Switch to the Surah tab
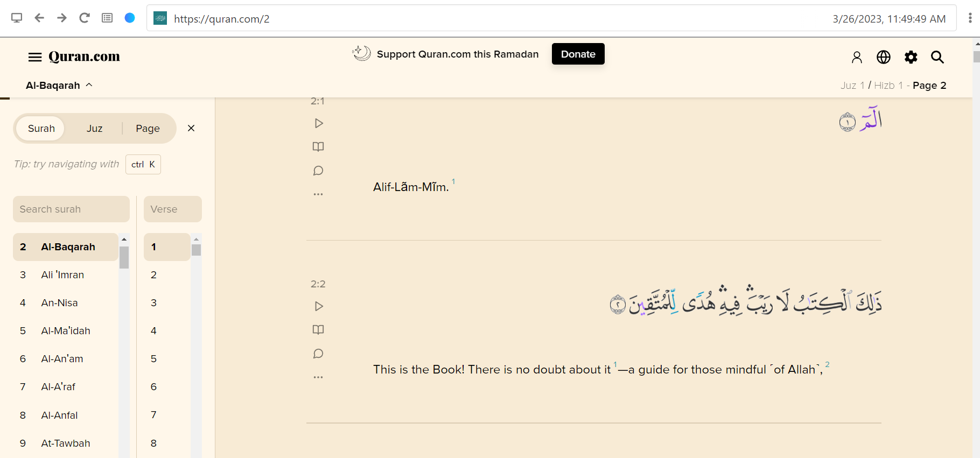The width and height of the screenshot is (980, 458). 41,128
